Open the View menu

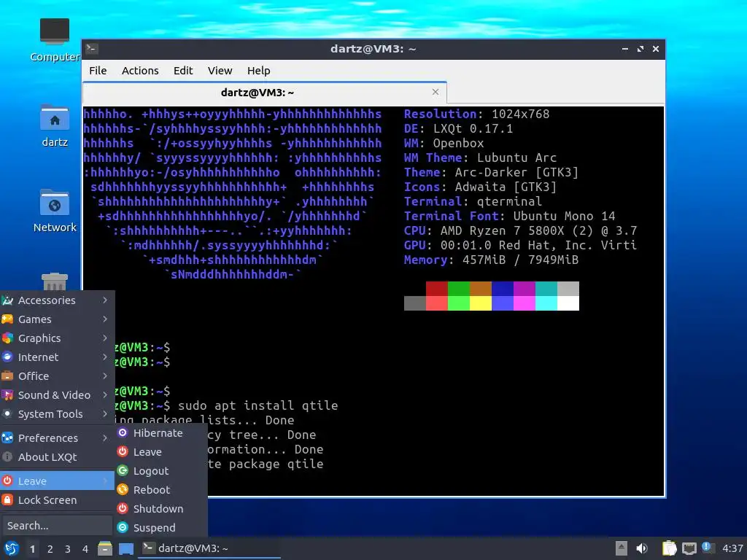[220, 71]
